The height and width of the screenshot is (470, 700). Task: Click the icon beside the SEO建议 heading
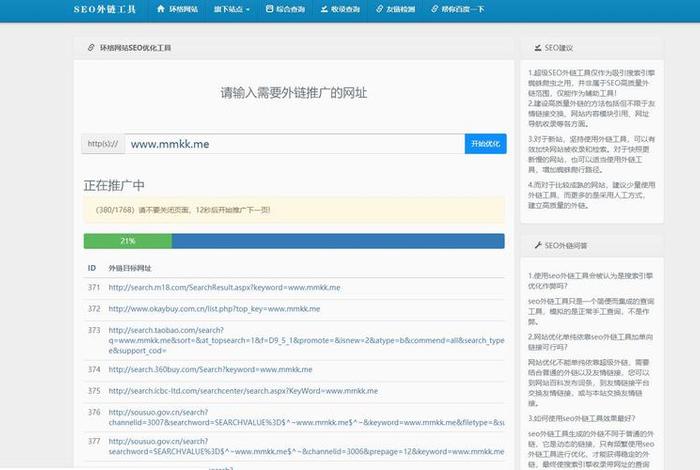point(538,47)
